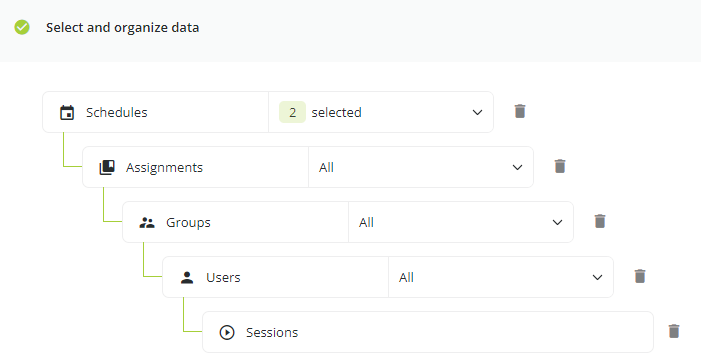
Task: Remove Sessions row with its trash icon
Action: [674, 331]
